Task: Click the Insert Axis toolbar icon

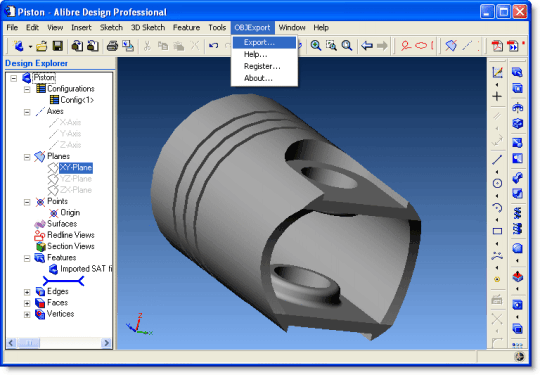Action: click(x=467, y=46)
